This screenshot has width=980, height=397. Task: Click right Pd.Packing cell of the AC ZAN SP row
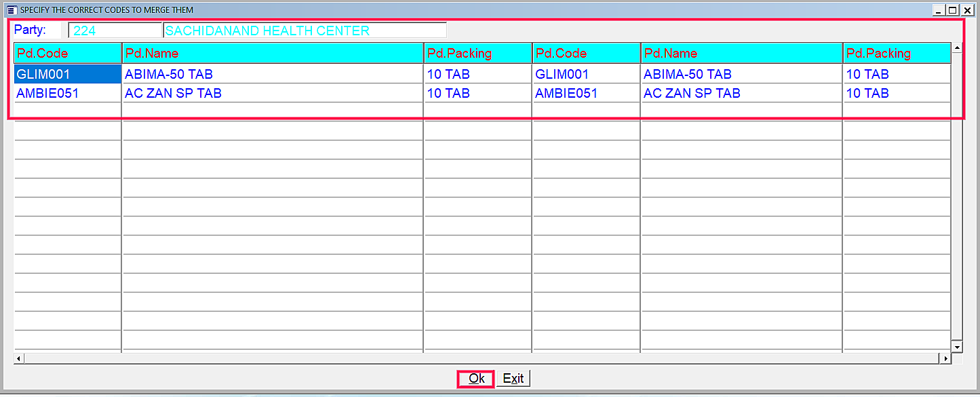point(897,93)
